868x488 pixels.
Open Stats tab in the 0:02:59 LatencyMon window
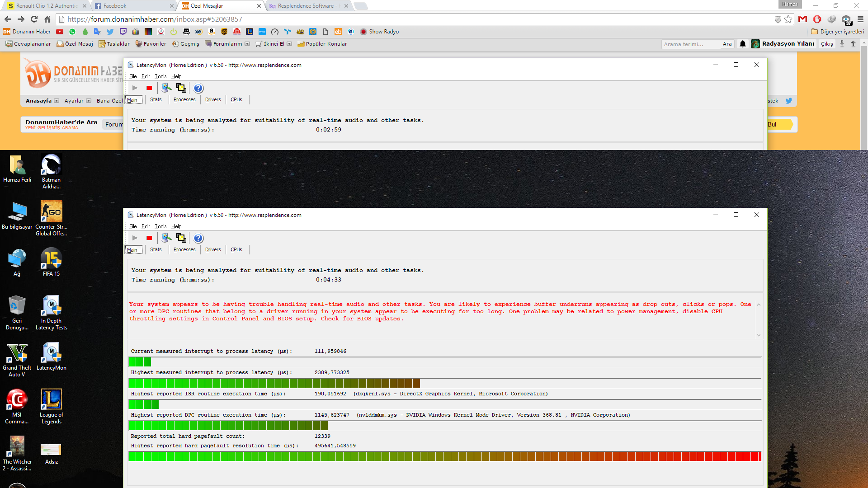click(156, 99)
